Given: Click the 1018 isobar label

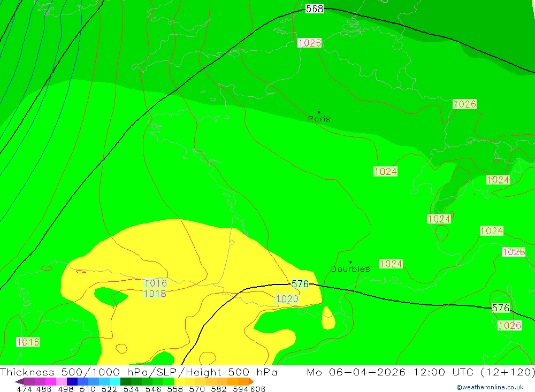Looking at the screenshot, I should [155, 294].
